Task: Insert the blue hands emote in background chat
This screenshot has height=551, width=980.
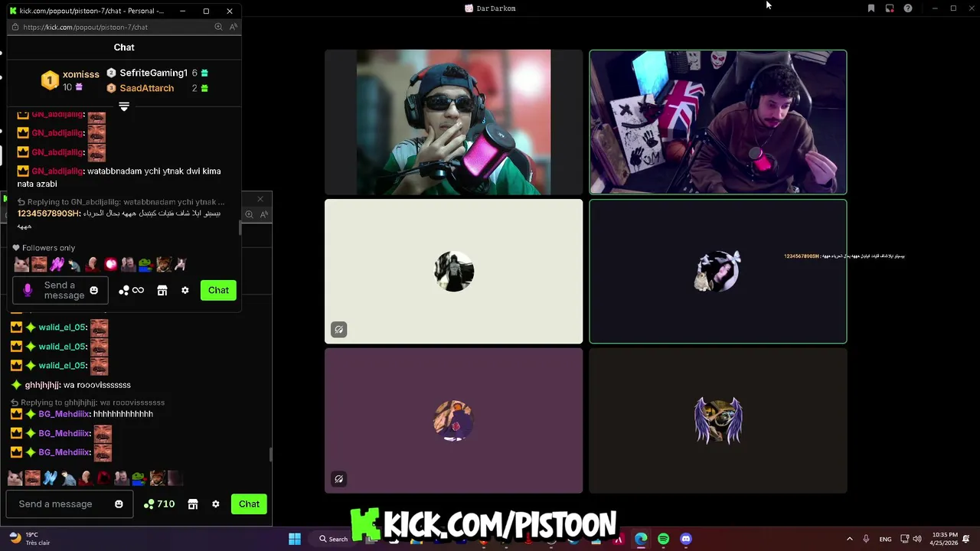Action: click(51, 478)
